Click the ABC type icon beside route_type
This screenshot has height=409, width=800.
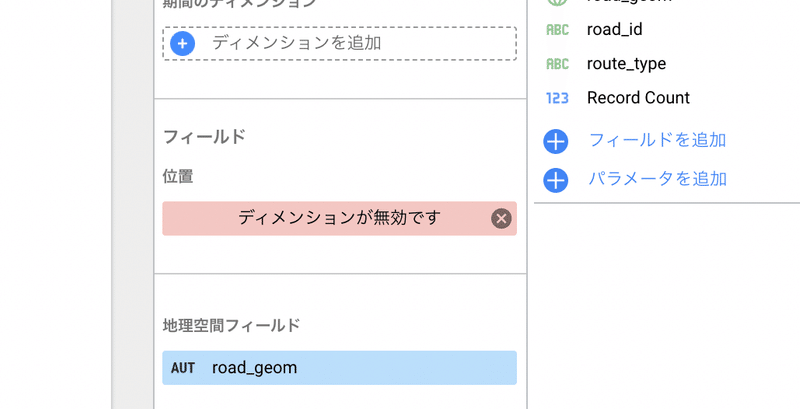point(557,64)
